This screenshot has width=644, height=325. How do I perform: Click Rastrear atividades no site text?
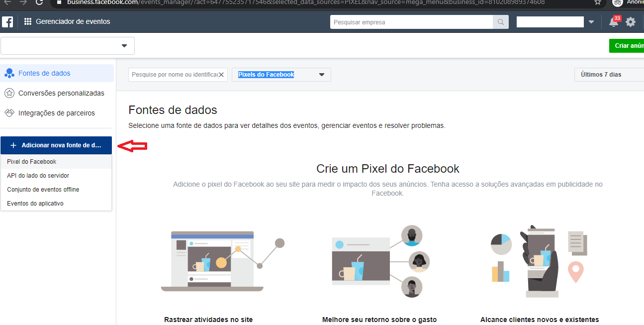coord(208,320)
